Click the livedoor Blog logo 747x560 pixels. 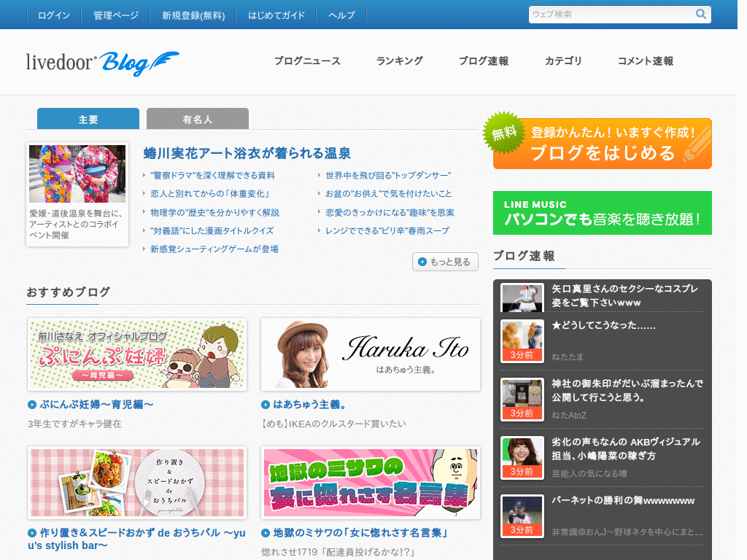tap(102, 63)
